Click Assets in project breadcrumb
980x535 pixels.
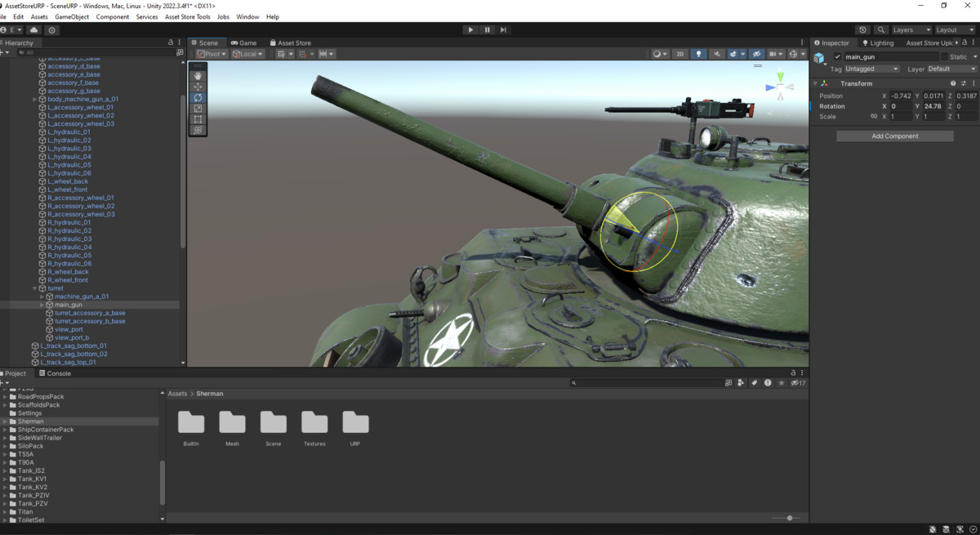click(x=177, y=394)
